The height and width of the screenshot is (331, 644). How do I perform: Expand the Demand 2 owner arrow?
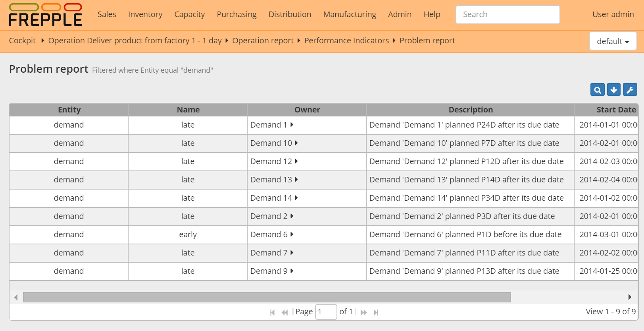[x=292, y=216]
